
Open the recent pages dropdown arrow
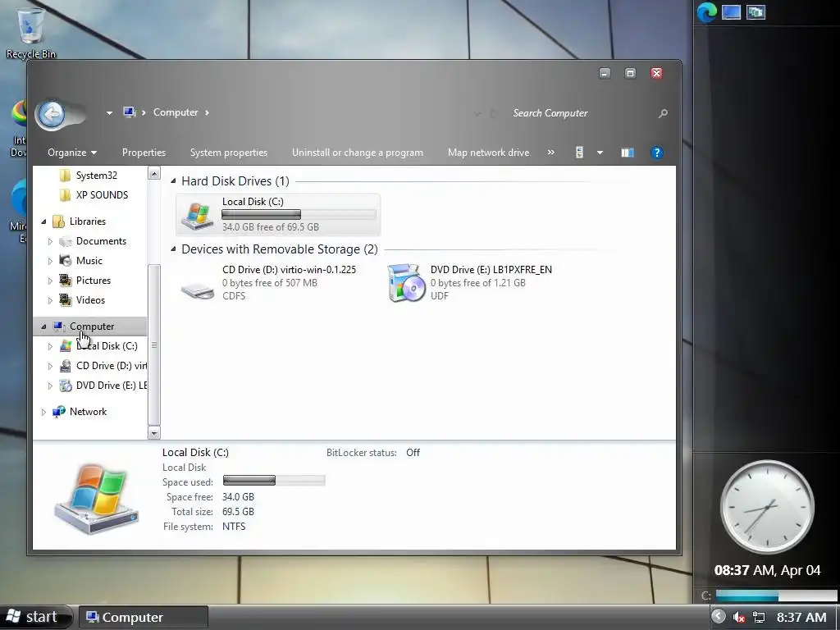pos(109,113)
